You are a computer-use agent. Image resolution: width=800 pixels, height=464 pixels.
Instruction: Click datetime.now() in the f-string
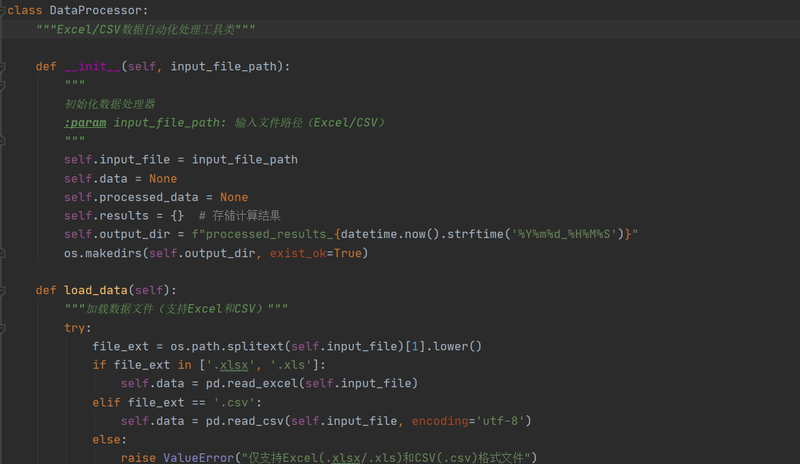tap(390, 234)
